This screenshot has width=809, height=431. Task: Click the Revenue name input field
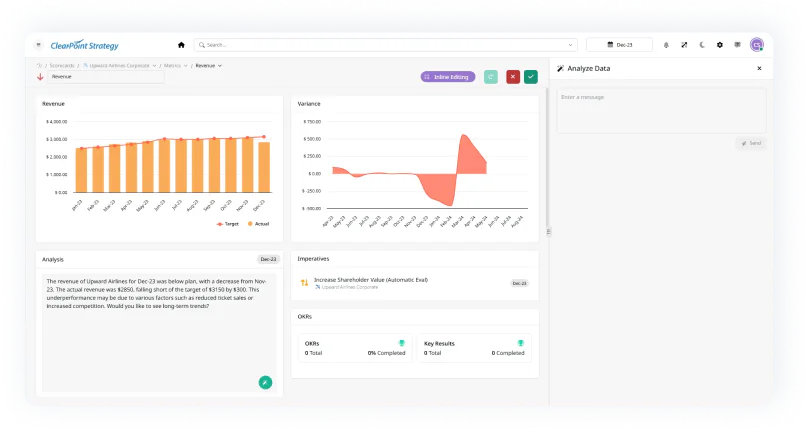(106, 76)
